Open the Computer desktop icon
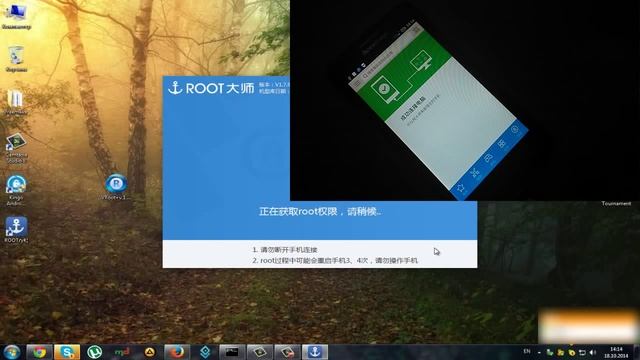The image size is (640, 360). (16, 16)
